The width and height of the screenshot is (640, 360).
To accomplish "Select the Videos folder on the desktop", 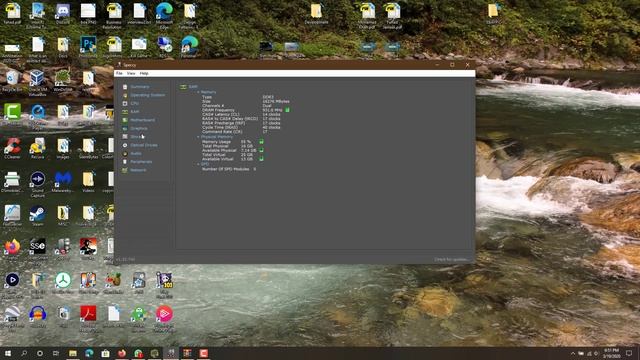I will [88, 181].
